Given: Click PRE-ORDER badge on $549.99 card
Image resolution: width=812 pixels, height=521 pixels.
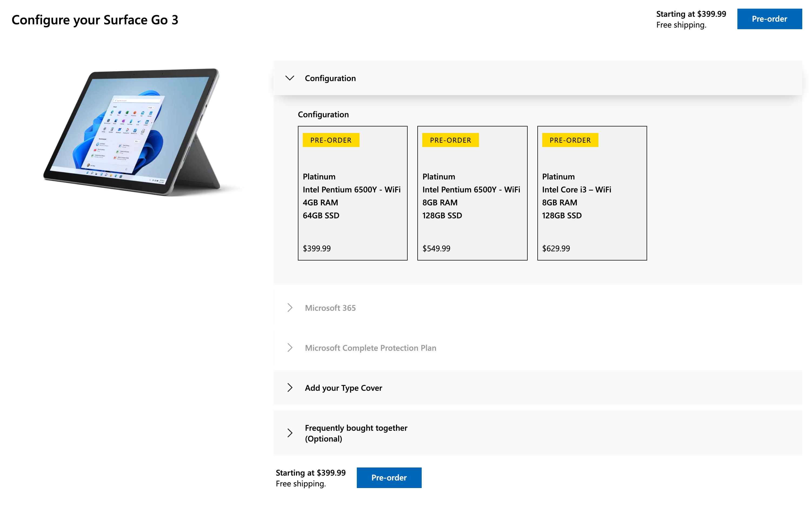Looking at the screenshot, I should click(x=450, y=140).
